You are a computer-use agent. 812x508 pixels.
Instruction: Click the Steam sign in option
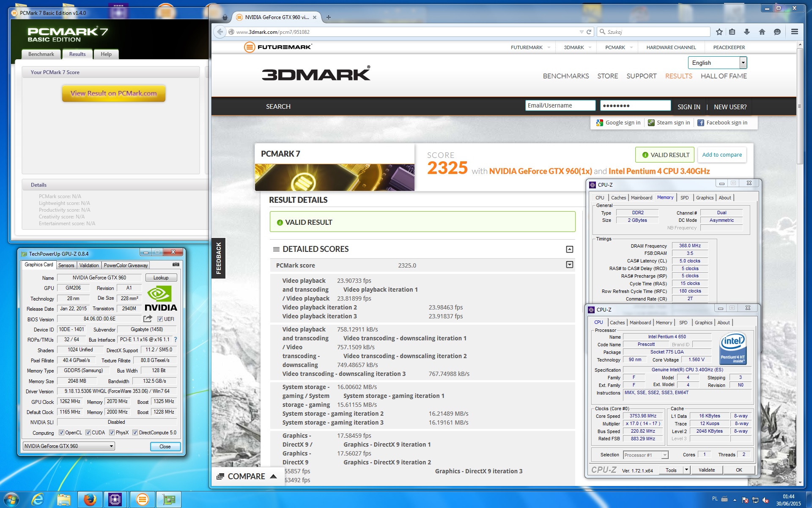point(669,123)
